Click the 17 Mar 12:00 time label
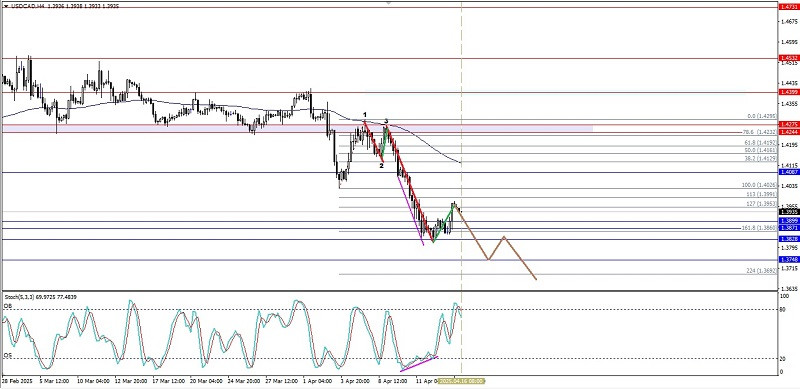This screenshot has height=389, width=800. [x=169, y=381]
